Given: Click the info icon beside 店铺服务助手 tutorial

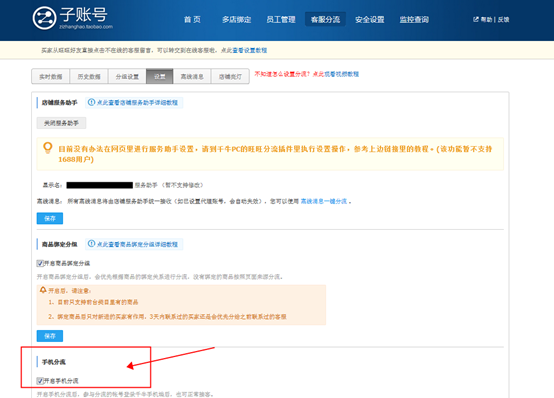Looking at the screenshot, I should [91, 102].
